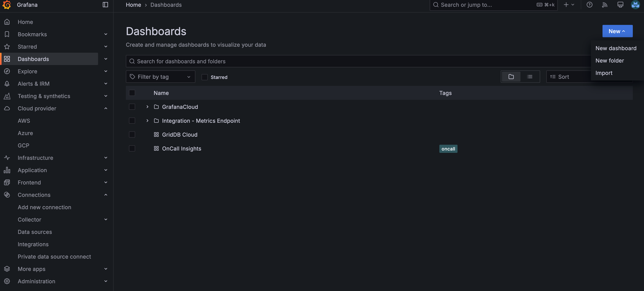Open the Filter by tag dropdown
The width and height of the screenshot is (644, 291).
(x=160, y=77)
